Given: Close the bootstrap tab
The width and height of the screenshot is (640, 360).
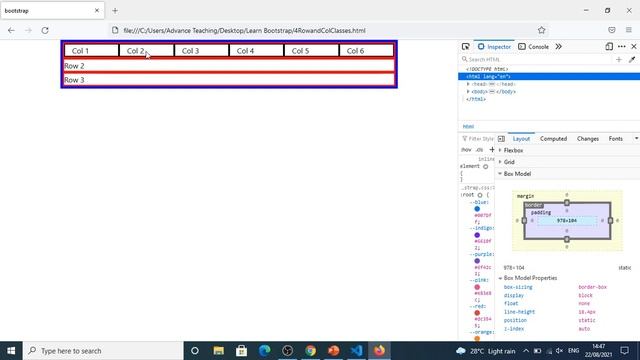Looking at the screenshot, I should pyautogui.click(x=97, y=11).
